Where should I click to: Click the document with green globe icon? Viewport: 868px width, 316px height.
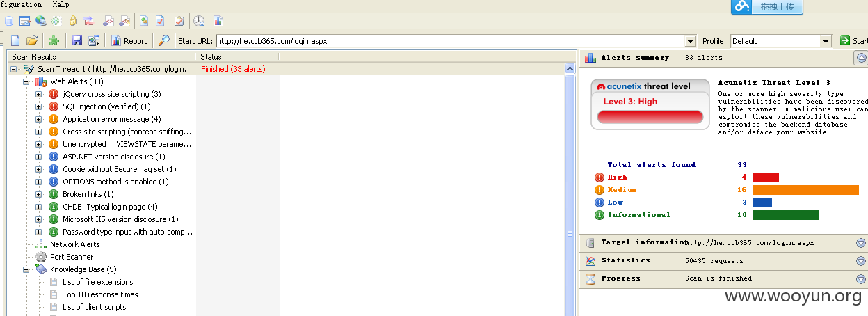pos(144,21)
